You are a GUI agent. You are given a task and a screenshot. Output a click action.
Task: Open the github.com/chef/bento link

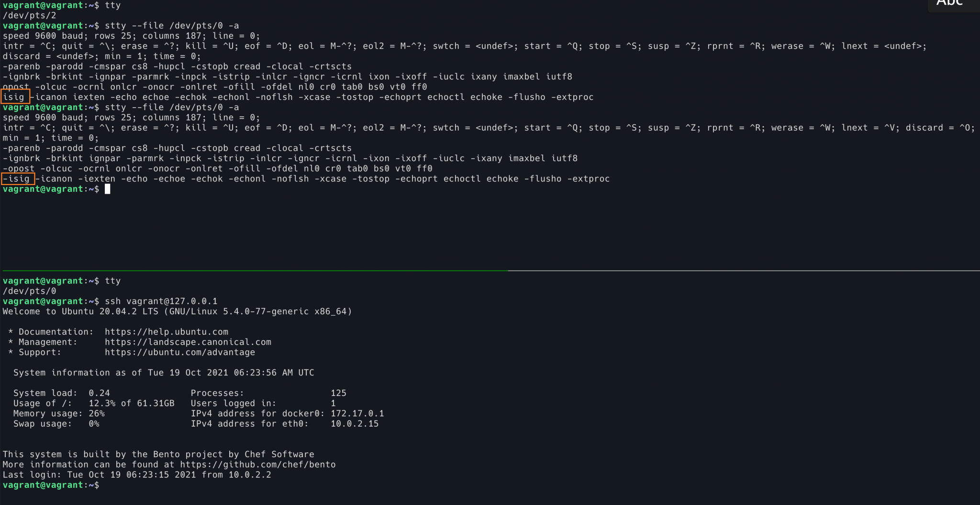click(258, 464)
